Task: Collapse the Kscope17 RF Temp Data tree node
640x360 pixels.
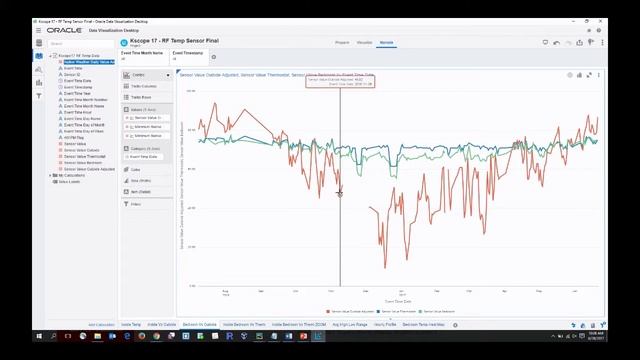Action: coord(50,56)
